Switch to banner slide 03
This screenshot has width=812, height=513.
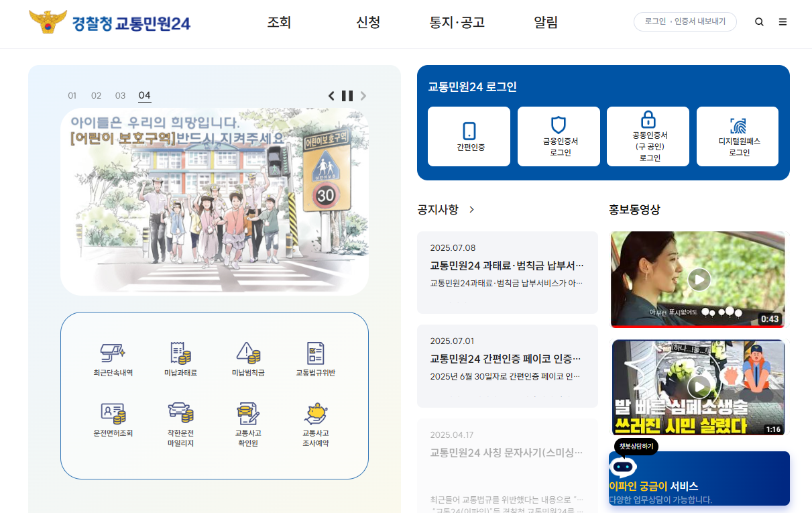click(x=121, y=95)
